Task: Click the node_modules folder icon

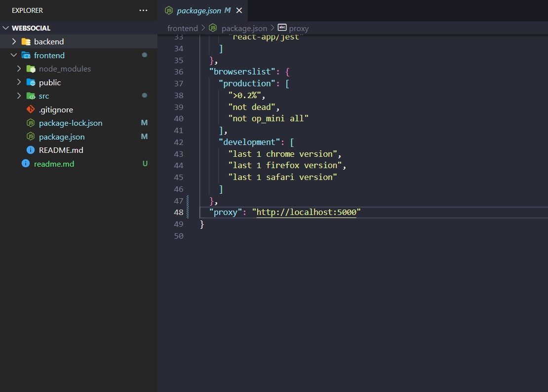Action: (x=31, y=69)
